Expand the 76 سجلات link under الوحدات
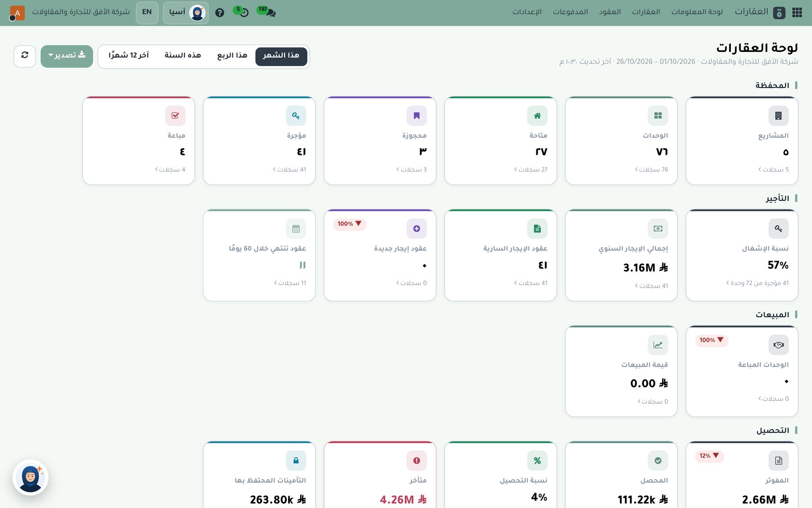This screenshot has width=812, height=508. (651, 169)
